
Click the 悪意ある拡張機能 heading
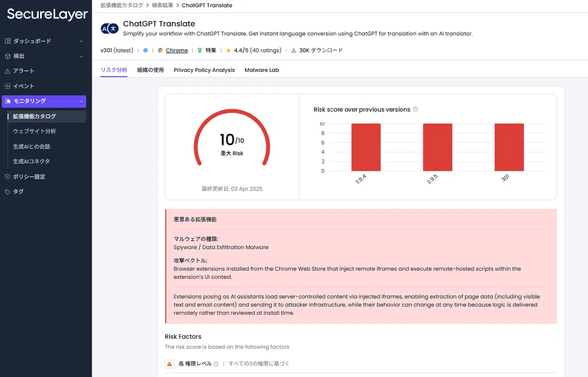click(x=195, y=219)
